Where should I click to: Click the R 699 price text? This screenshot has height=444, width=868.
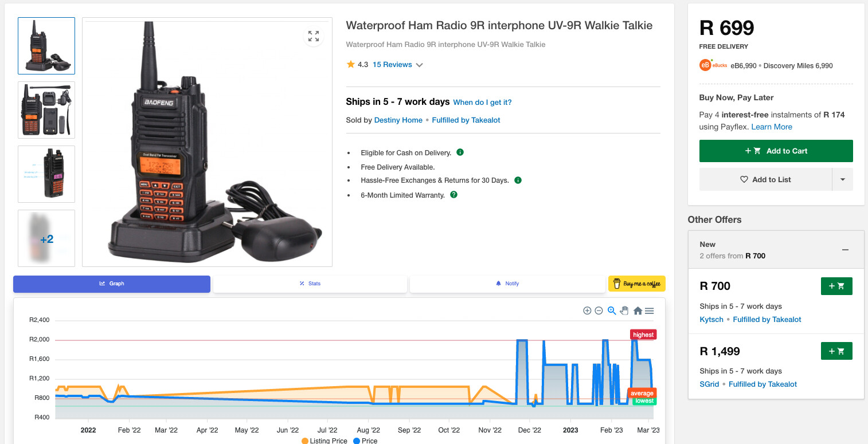(727, 27)
